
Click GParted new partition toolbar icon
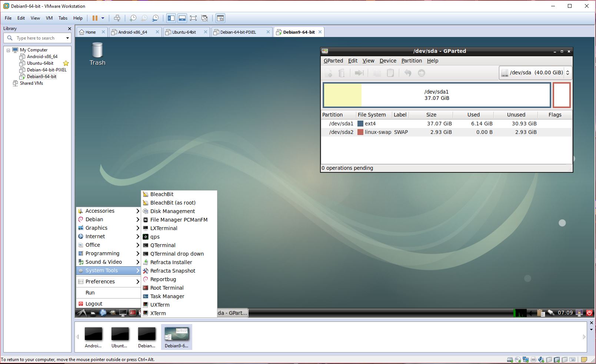tap(329, 73)
